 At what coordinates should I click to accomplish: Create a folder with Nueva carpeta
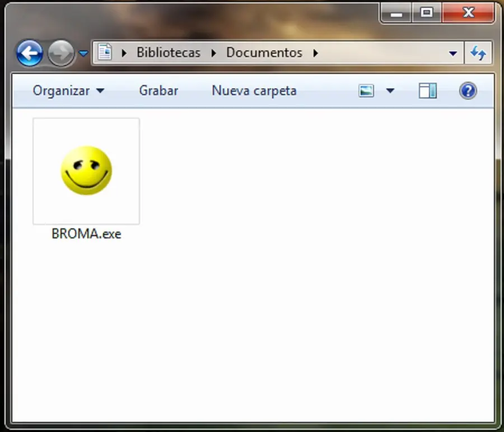[254, 91]
